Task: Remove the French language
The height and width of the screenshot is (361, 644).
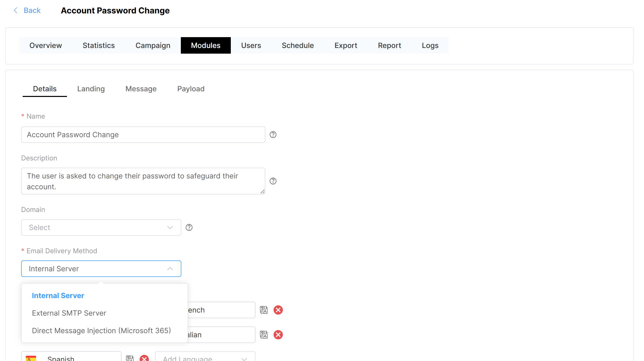Action: click(x=278, y=310)
